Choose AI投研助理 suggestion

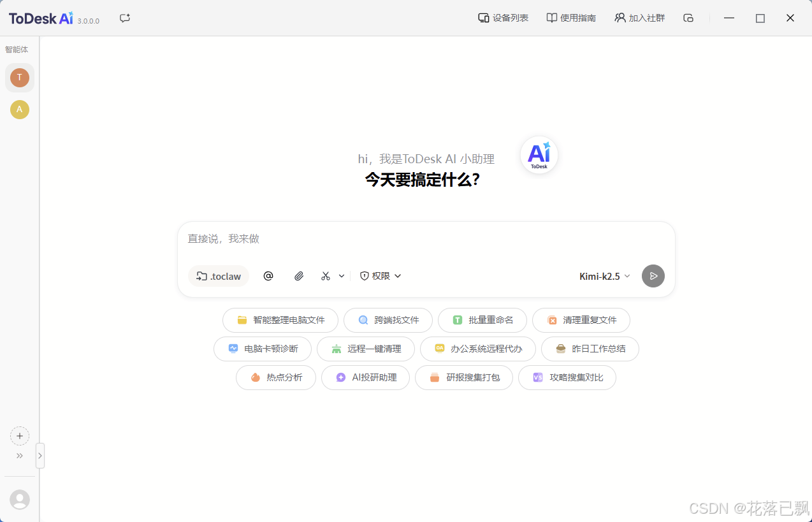coord(366,377)
